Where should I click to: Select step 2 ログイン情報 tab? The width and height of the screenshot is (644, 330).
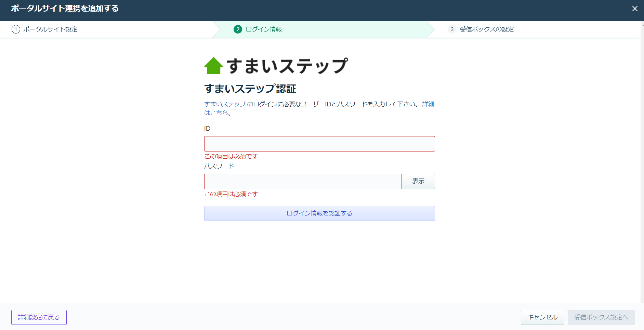[258, 29]
